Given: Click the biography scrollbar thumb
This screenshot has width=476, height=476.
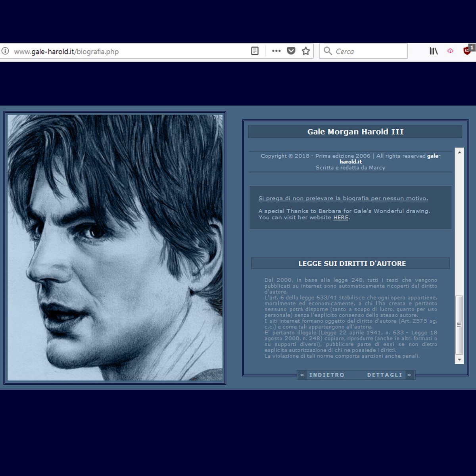Looking at the screenshot, I should tap(459, 325).
